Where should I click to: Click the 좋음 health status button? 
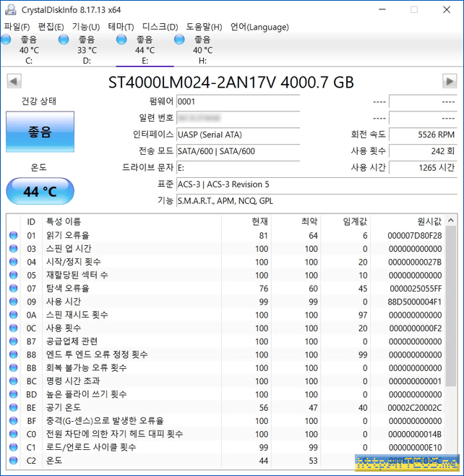pos(40,132)
